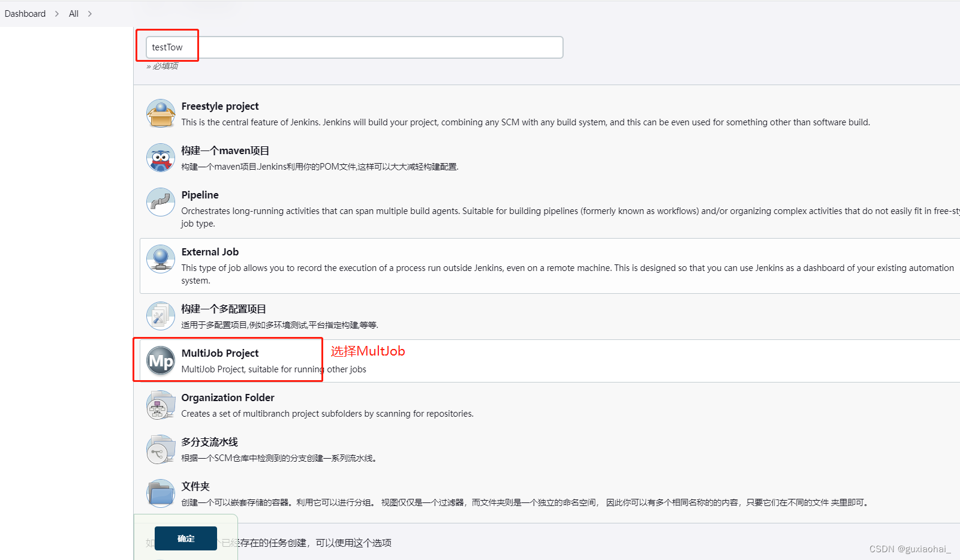Select the 构建一个maven项目 title
Screen dimensions: 960x560
pyautogui.click(x=225, y=150)
